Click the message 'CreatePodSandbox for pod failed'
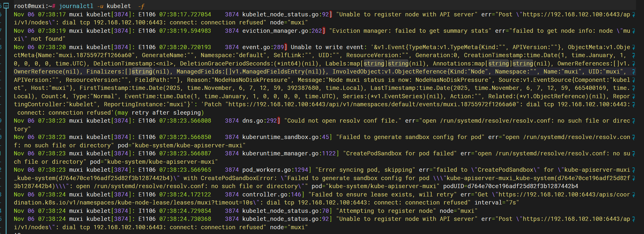644x234 pixels. tap(400, 153)
